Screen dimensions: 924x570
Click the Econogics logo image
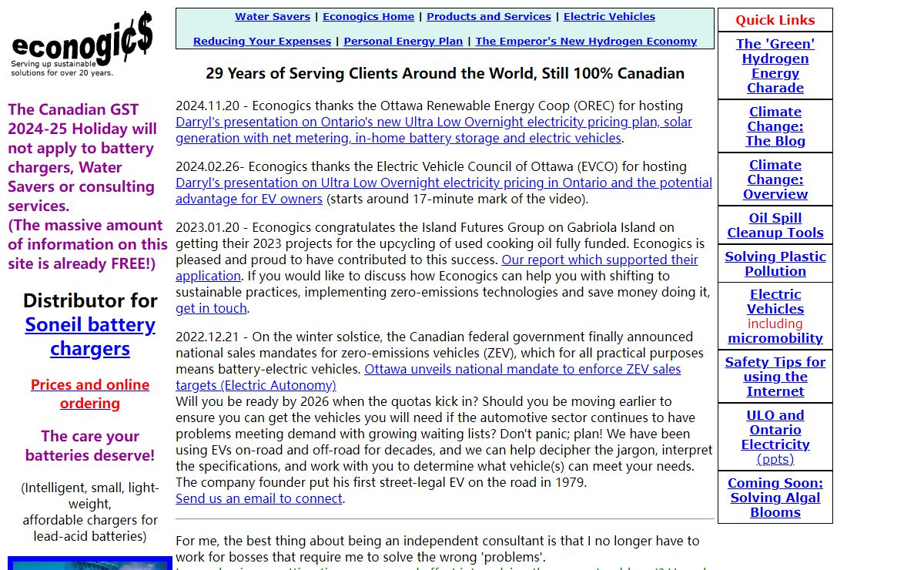coord(82,45)
